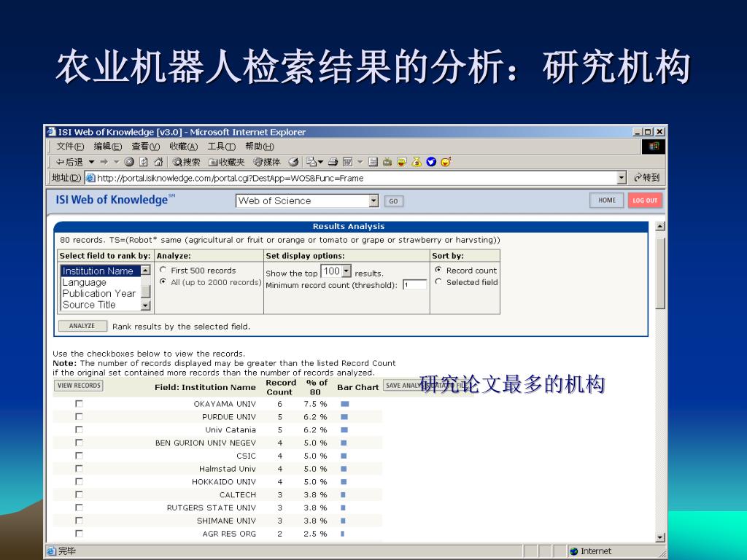The height and width of the screenshot is (560, 747).
Task: Click the discuss document icon in toolbar
Action: point(373,162)
